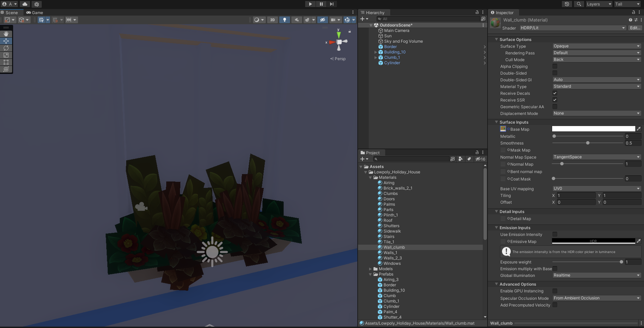The image size is (644, 328).
Task: Select the Scale tool
Action: pyautogui.click(x=6, y=55)
